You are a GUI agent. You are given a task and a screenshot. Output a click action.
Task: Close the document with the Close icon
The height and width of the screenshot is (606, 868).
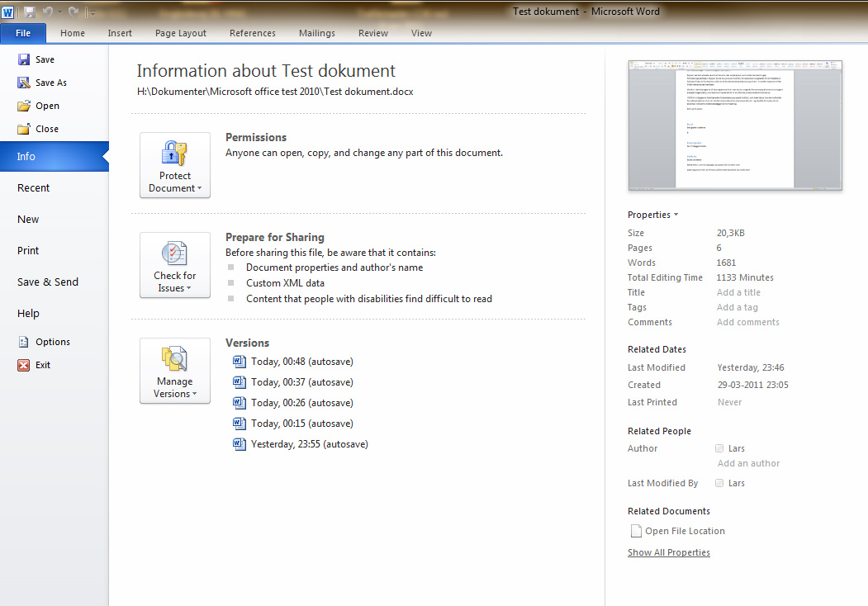24,129
